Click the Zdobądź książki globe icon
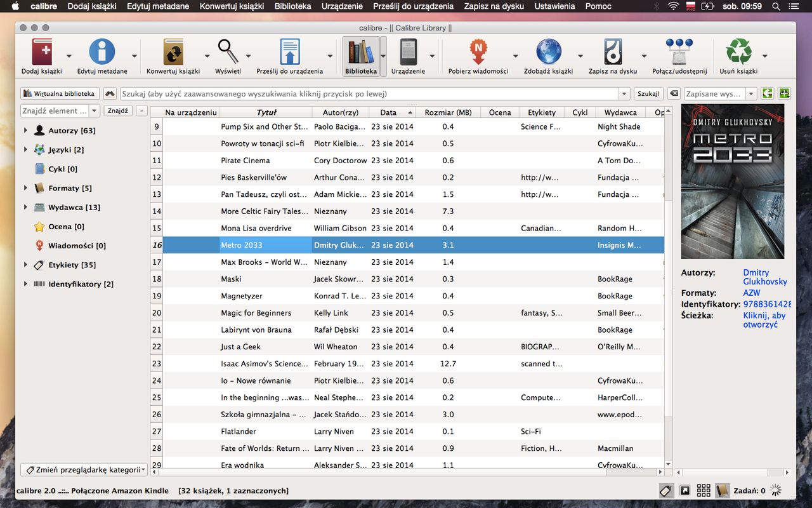The width and height of the screenshot is (812, 508). point(549,52)
